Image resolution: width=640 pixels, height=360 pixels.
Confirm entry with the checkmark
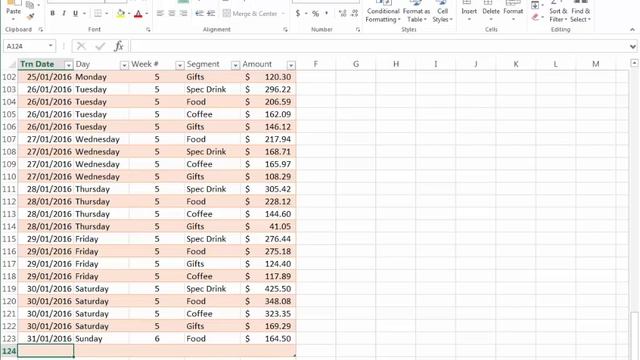(100, 46)
